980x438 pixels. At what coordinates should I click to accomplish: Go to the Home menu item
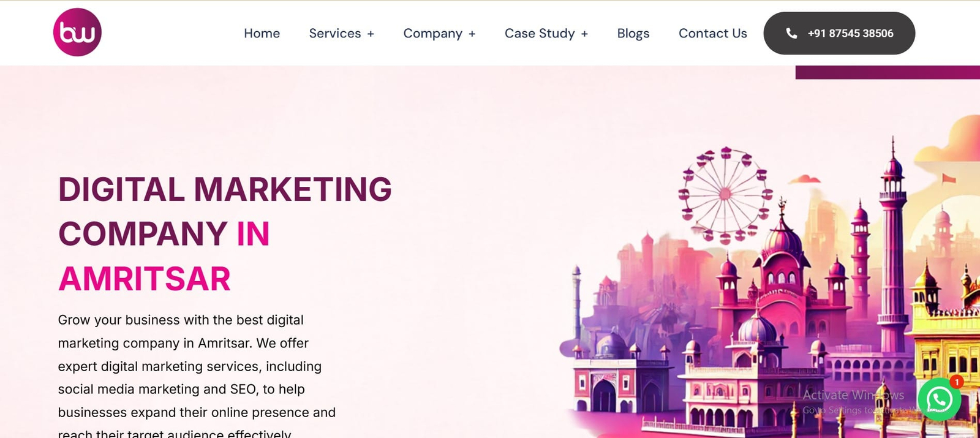pyautogui.click(x=262, y=34)
